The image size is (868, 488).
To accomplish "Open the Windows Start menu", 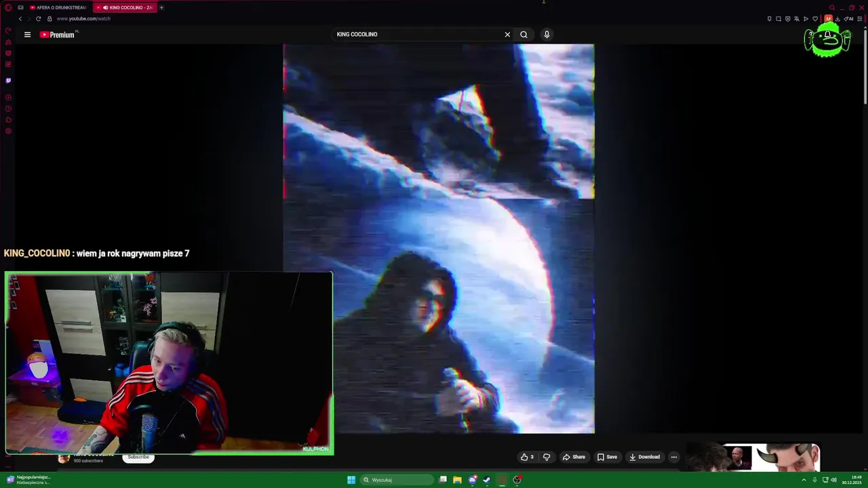I will tap(351, 480).
